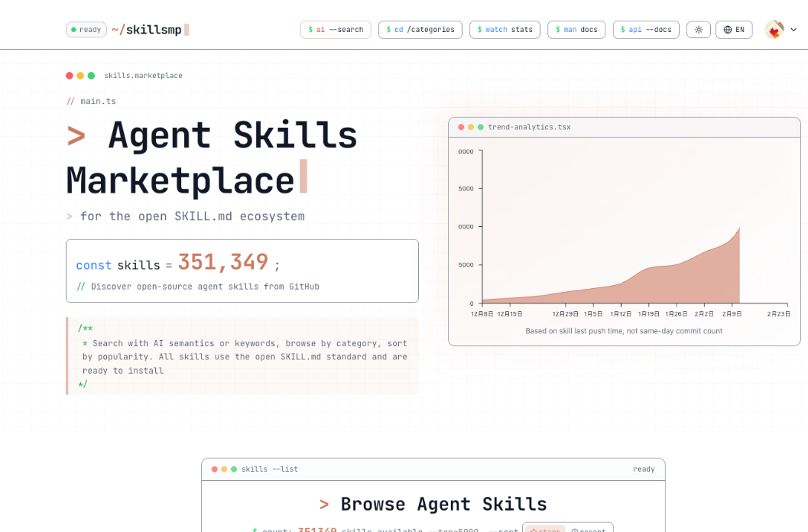Click the ~/skillsmp logo
The width and height of the screenshot is (808, 532).
150,30
